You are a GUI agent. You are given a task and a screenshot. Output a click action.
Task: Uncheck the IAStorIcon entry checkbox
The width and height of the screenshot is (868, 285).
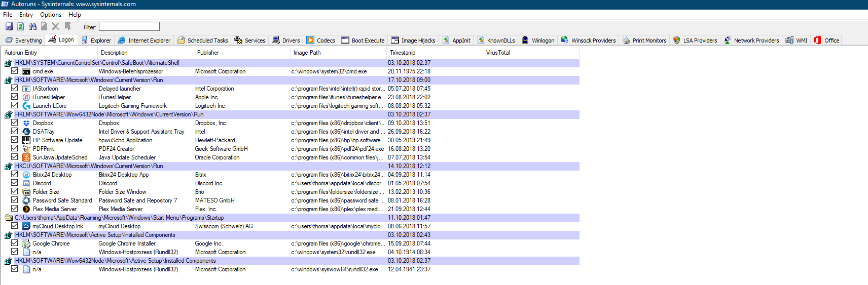pos(15,88)
